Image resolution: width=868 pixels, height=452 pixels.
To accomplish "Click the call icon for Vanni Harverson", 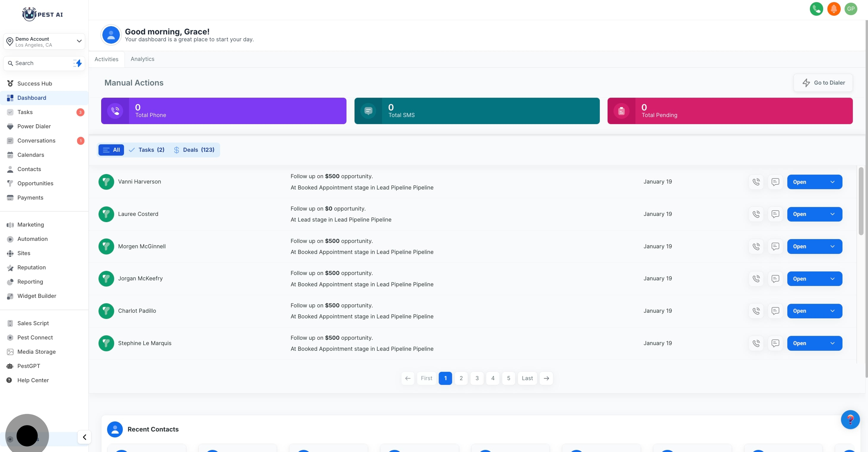I will coord(756,182).
